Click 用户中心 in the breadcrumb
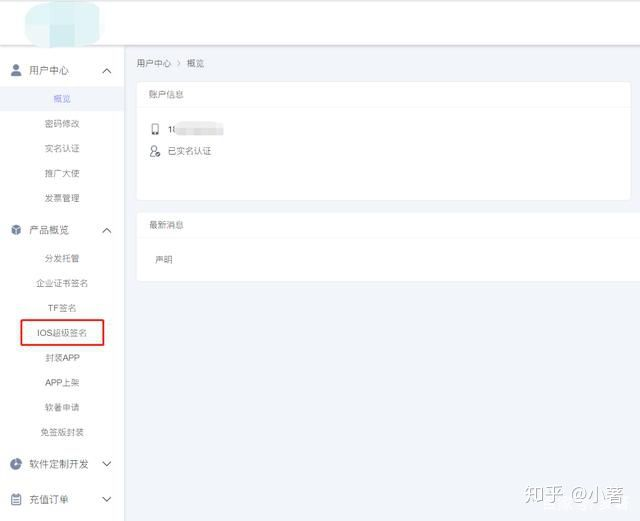The height and width of the screenshot is (521, 640). click(154, 63)
